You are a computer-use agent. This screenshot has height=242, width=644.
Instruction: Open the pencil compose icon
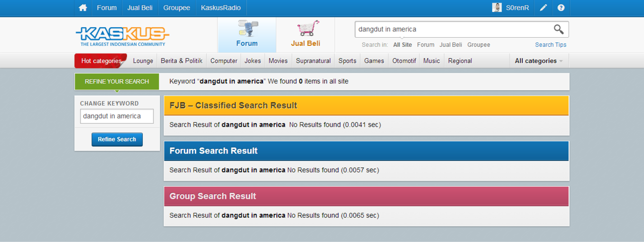[543, 8]
